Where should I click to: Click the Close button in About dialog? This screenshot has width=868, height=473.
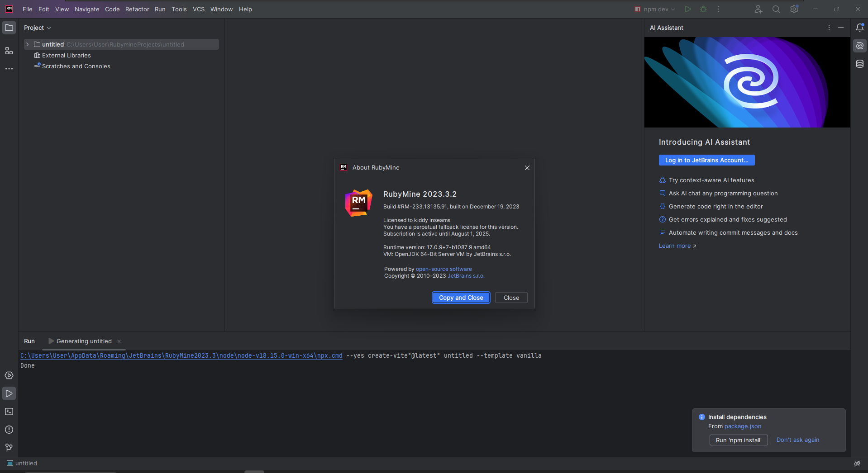point(511,298)
